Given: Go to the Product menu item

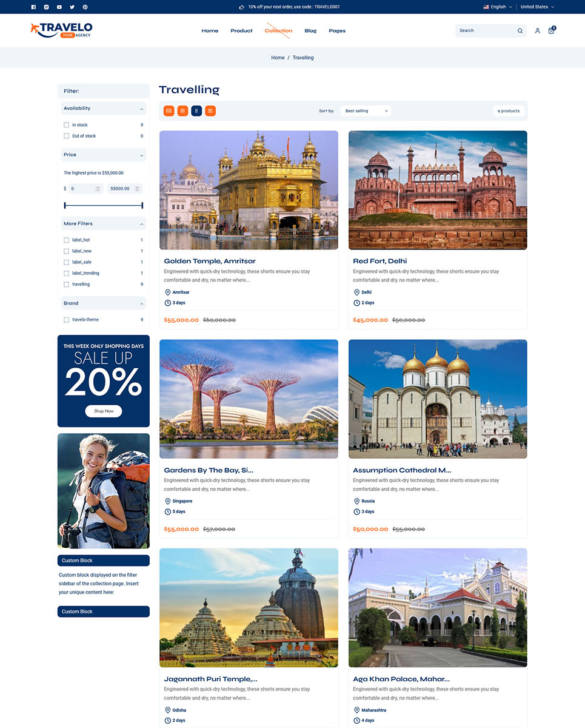Looking at the screenshot, I should (x=241, y=30).
